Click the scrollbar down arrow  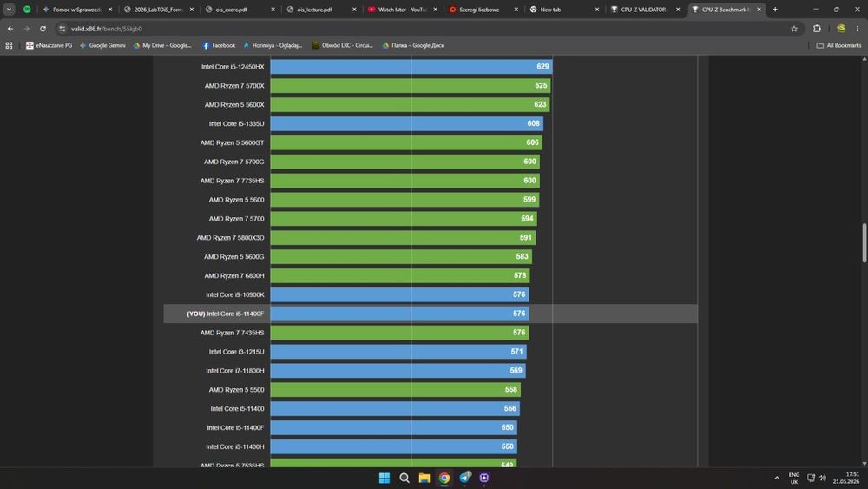(x=865, y=464)
